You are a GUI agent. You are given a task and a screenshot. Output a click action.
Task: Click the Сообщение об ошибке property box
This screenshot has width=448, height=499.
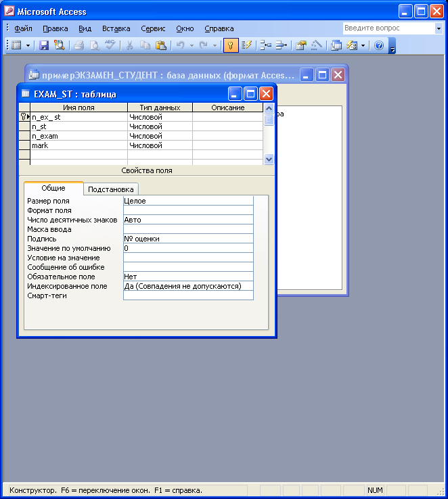point(188,267)
